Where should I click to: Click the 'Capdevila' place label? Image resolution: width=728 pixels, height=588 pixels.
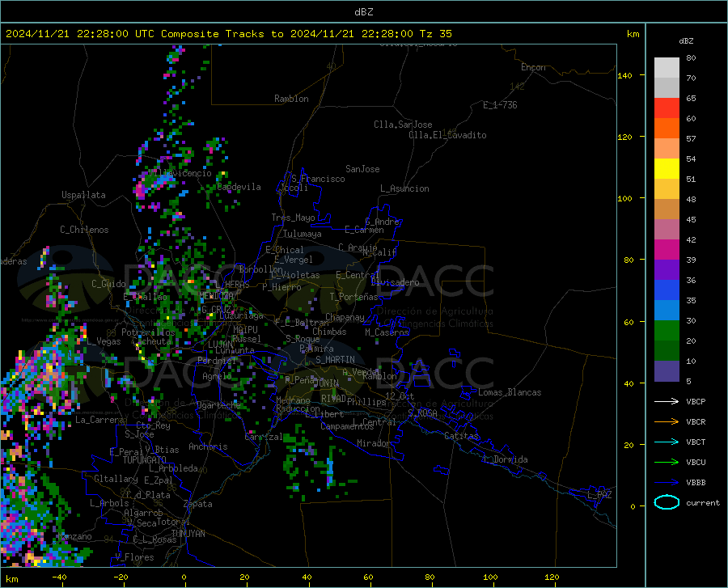tap(239, 187)
